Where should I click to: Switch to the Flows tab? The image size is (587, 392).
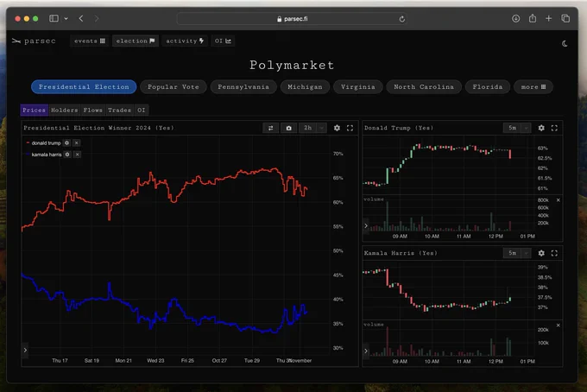tap(93, 110)
